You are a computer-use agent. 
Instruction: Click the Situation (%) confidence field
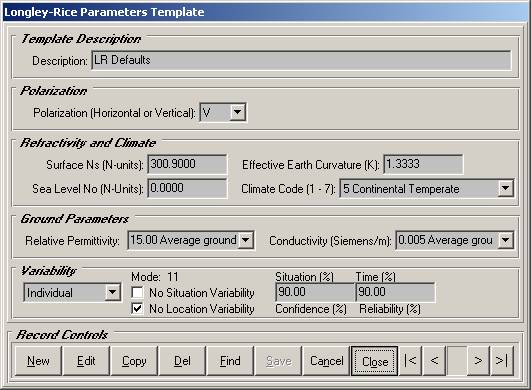315,292
